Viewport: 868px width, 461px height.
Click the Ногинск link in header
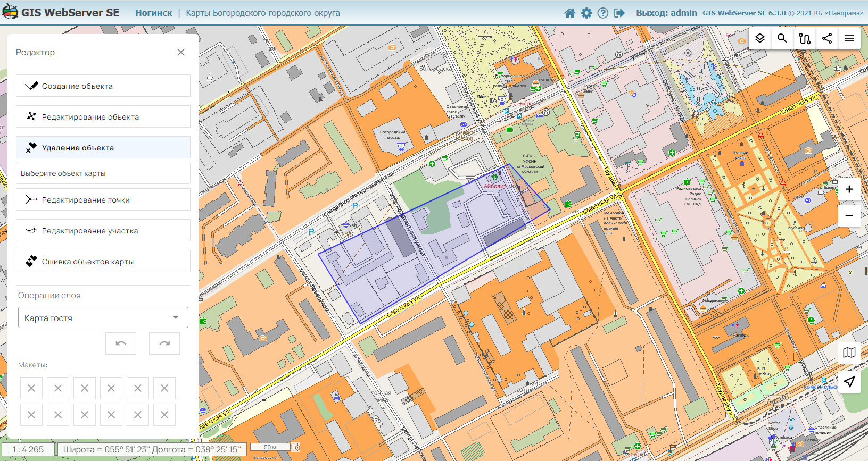coord(153,13)
